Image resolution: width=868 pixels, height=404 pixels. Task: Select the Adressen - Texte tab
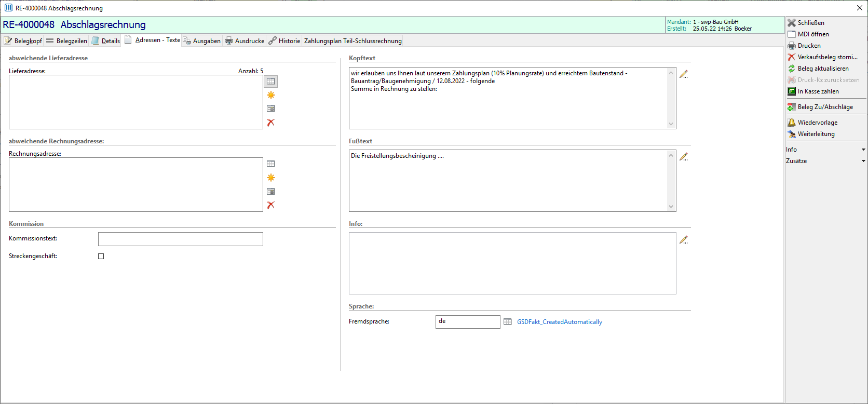coord(152,40)
